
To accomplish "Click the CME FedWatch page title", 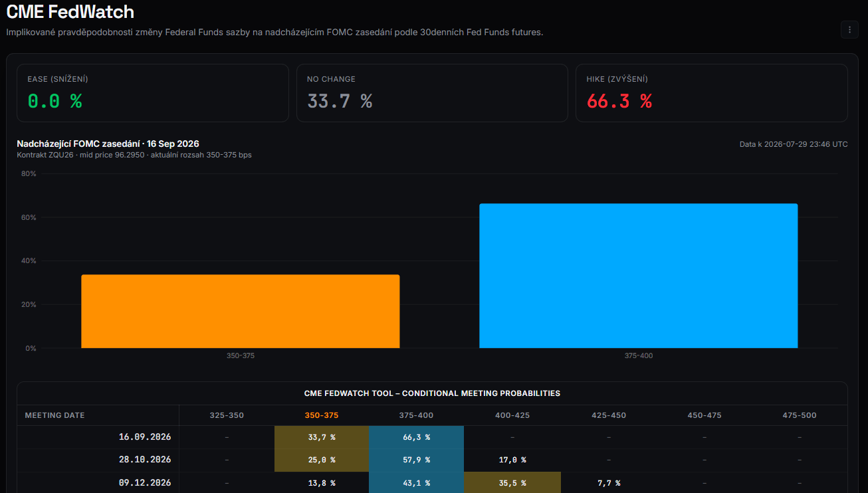I will 70,11.
